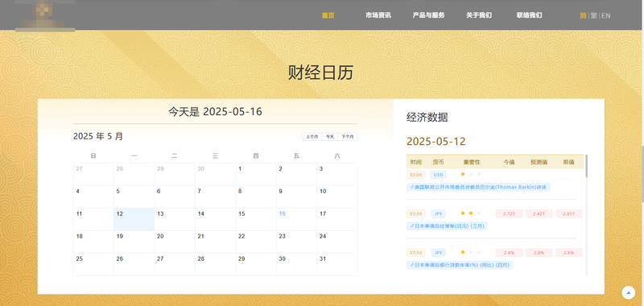This screenshot has width=644, height=306.
Task: Open the 市场资讯 menu
Action: tap(378, 15)
